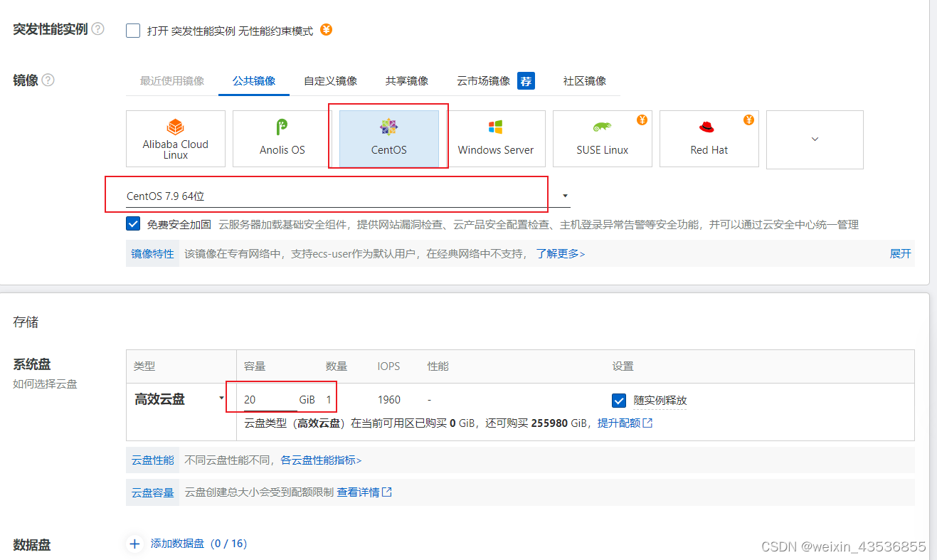Screen dimensions: 937x560
Task: Select the Alibaba Cloud Linux image card
Action: (x=176, y=139)
